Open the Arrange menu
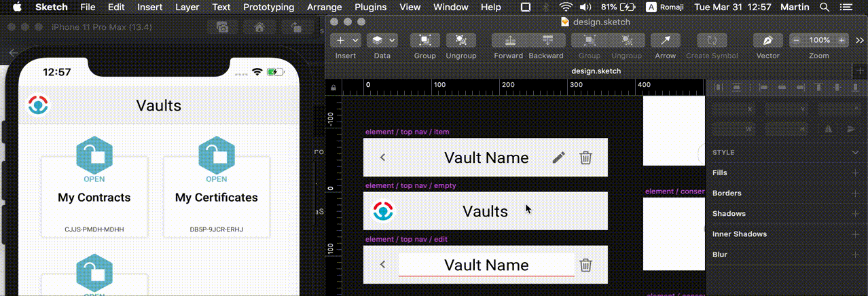This screenshot has width=868, height=296. click(325, 7)
